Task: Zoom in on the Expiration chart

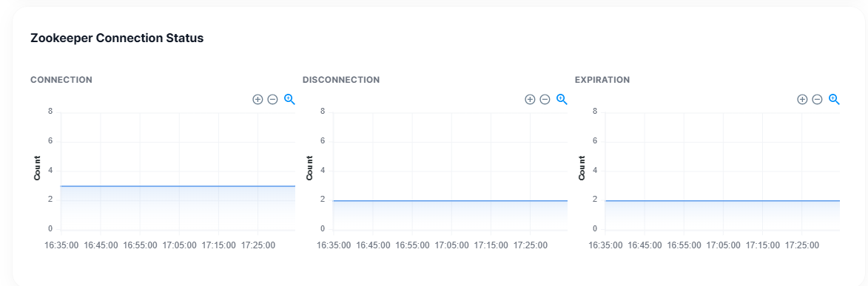Action: pos(802,100)
